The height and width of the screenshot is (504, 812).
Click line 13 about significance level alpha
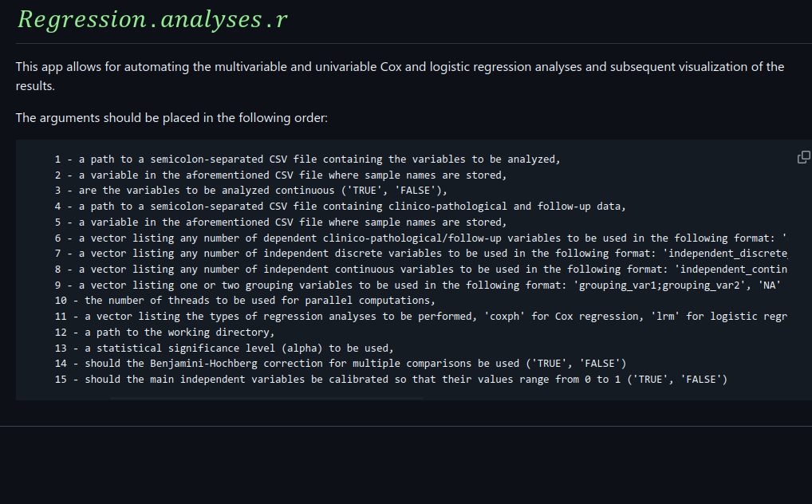[x=225, y=348]
